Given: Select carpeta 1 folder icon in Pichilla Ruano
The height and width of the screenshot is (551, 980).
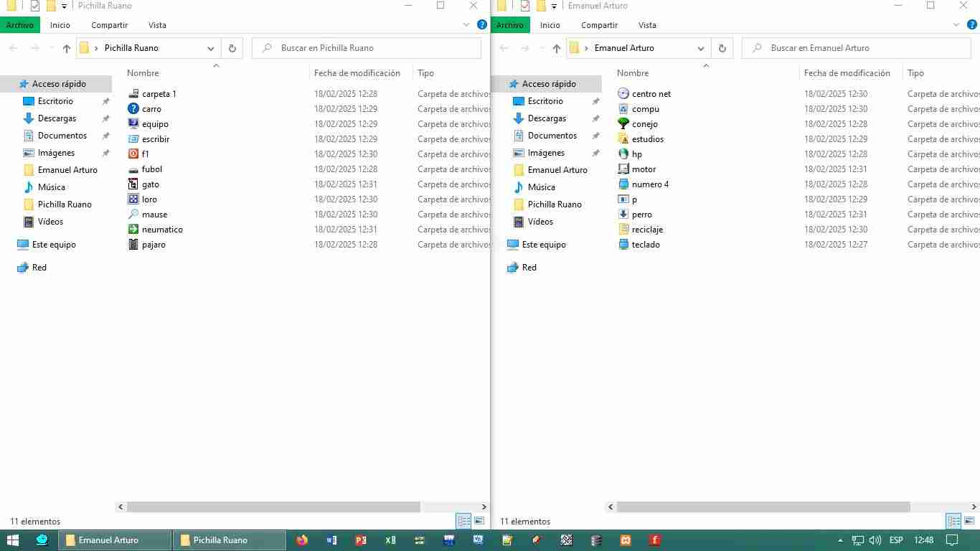Looking at the screenshot, I should (x=133, y=94).
